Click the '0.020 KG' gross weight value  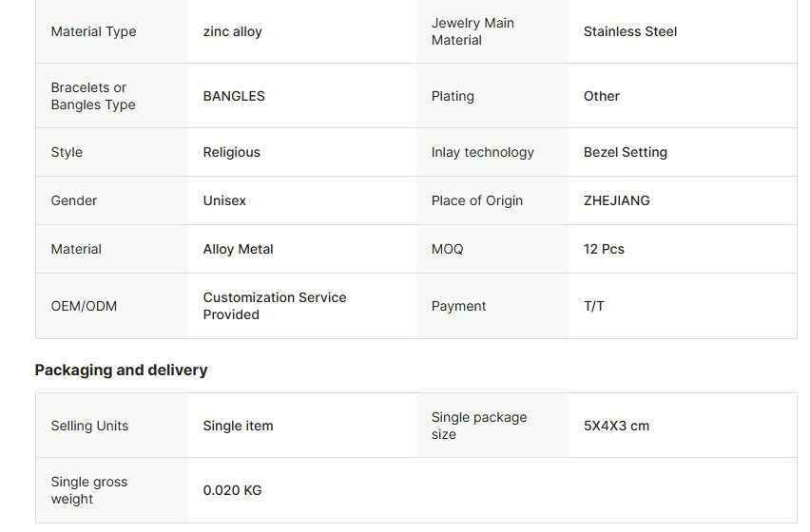tap(232, 490)
